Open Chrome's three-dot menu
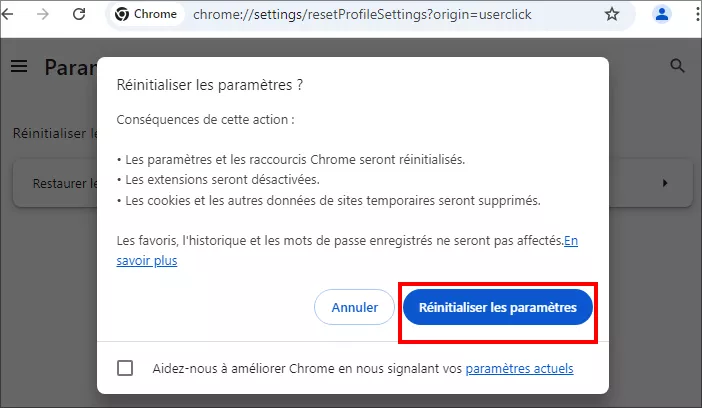702x408 pixels. click(695, 14)
